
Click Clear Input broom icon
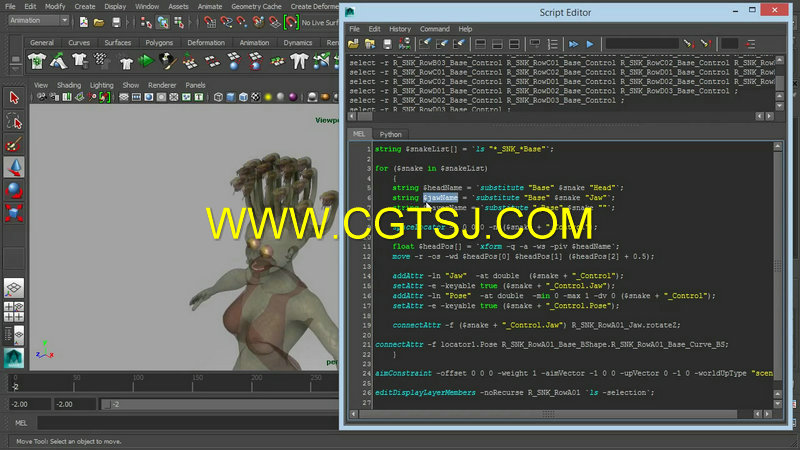point(442,44)
